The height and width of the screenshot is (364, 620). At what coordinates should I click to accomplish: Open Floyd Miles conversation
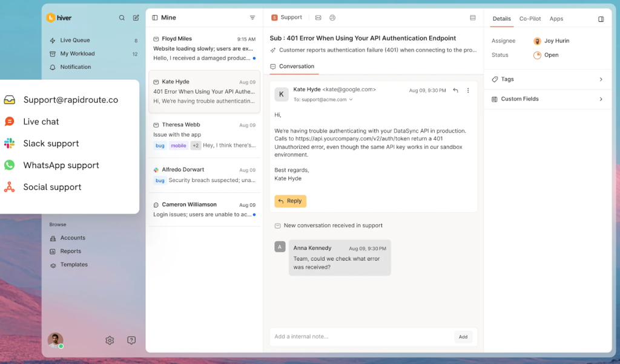(205, 48)
